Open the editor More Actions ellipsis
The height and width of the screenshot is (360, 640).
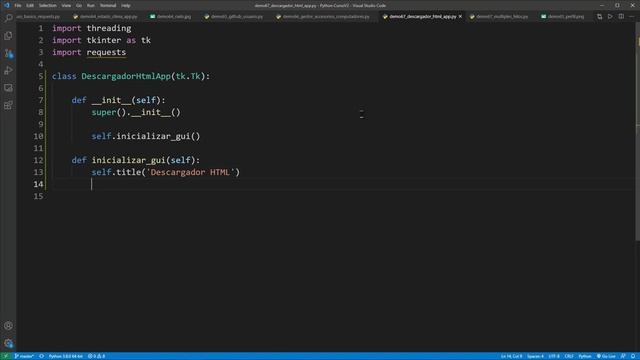coord(631,17)
